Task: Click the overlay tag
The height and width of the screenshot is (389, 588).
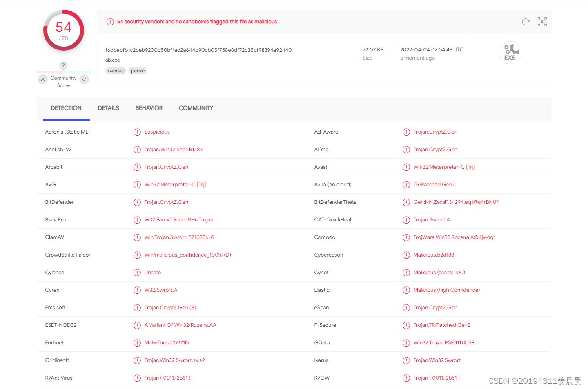Action: pos(116,71)
